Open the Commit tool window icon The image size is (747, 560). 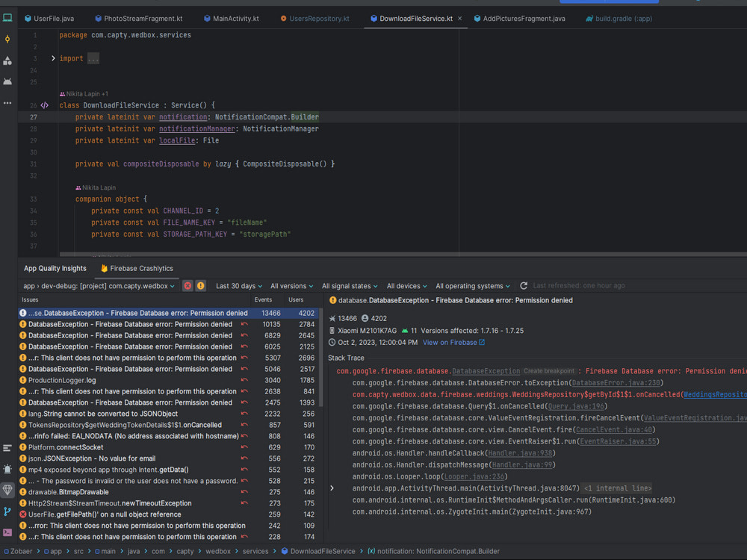(7, 39)
